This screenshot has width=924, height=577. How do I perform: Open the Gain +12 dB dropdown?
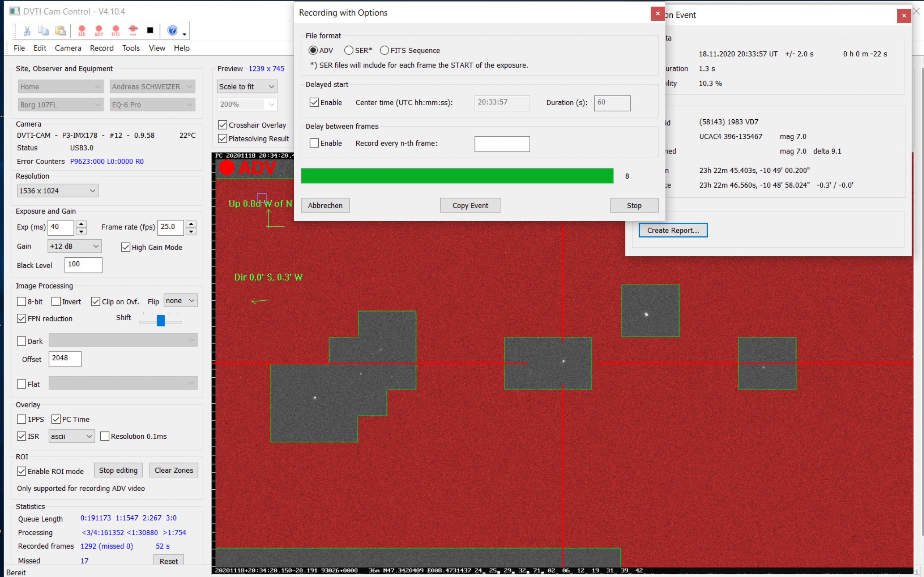[x=74, y=246]
